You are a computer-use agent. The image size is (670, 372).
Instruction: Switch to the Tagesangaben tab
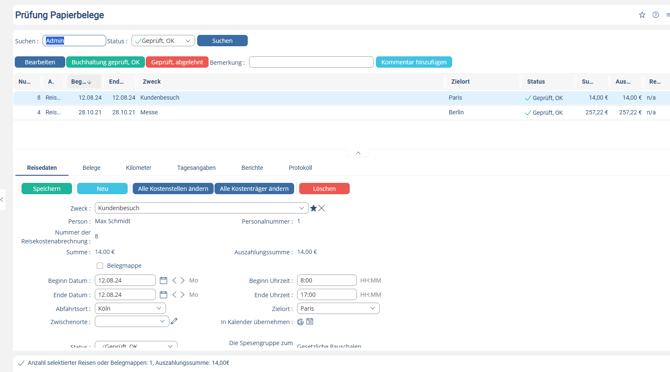(196, 168)
